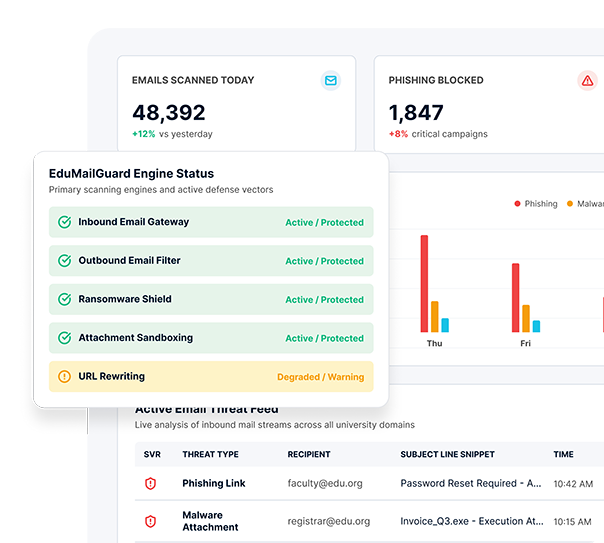Click Friday's small blue bar
Screen dimensions: 604x543
pyautogui.click(x=536, y=326)
